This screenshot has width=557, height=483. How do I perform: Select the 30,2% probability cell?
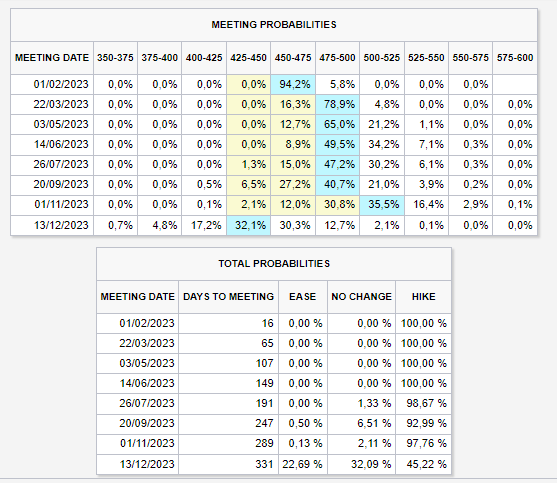pyautogui.click(x=382, y=164)
